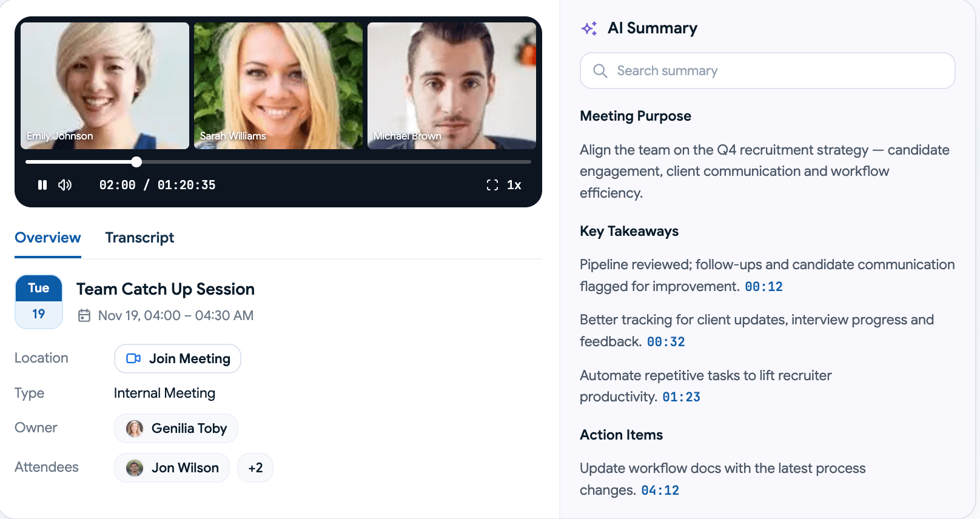Screen dimensions: 980x519
Task: Change the 1x playback speed
Action: click(514, 185)
